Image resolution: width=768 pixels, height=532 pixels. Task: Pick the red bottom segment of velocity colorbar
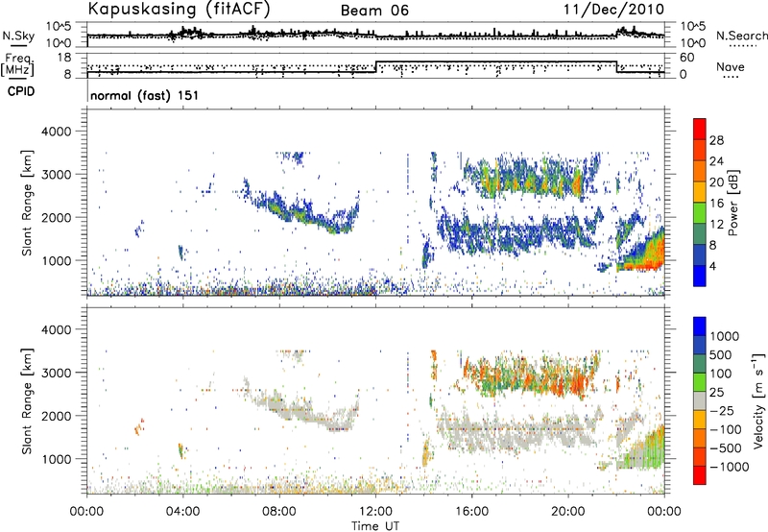700,475
